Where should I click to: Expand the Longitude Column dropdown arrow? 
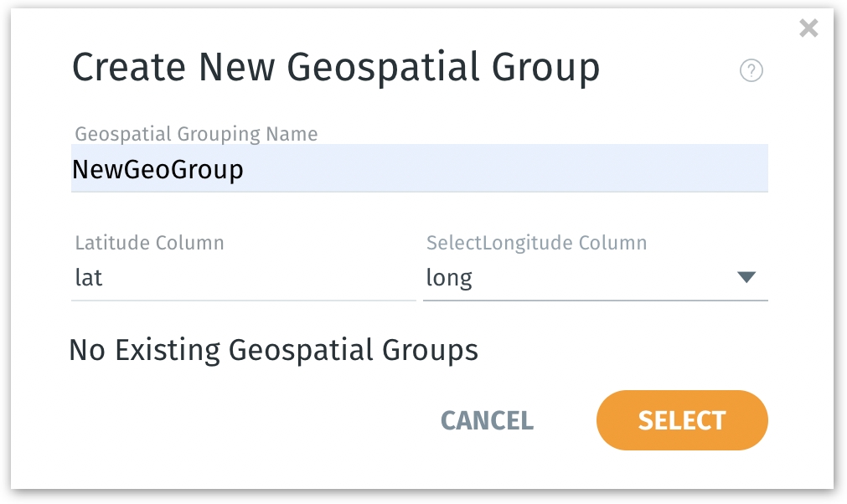(746, 277)
